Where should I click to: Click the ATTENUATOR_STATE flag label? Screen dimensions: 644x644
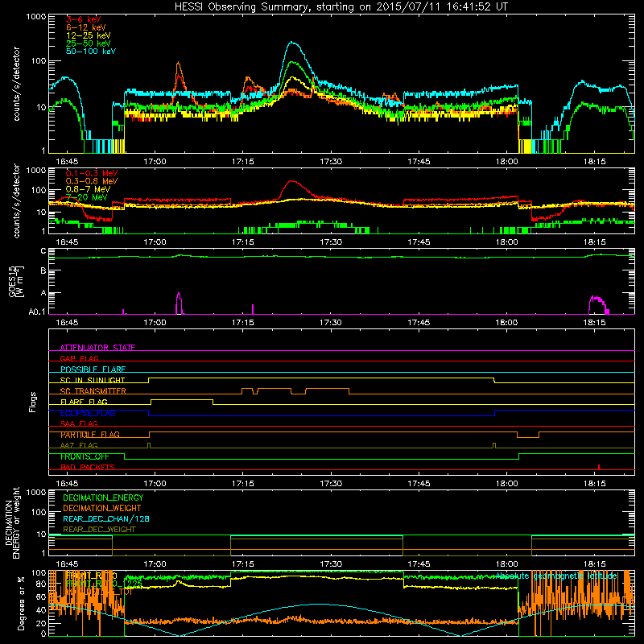point(97,348)
